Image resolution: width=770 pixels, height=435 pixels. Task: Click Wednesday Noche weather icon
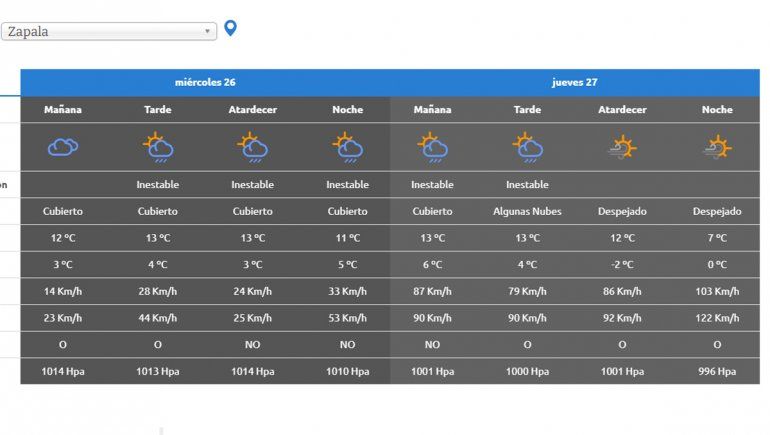[347, 148]
